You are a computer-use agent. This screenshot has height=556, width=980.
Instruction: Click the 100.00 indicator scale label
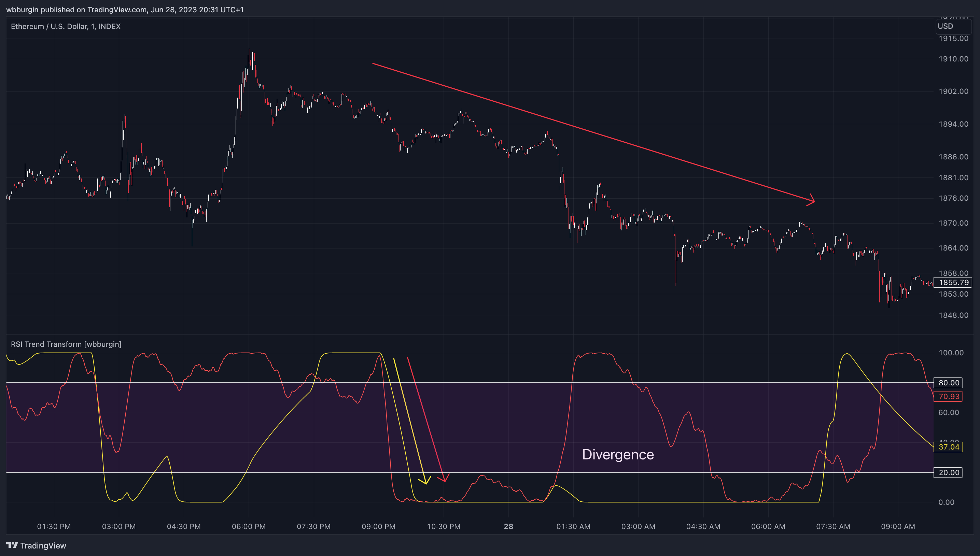click(x=951, y=353)
